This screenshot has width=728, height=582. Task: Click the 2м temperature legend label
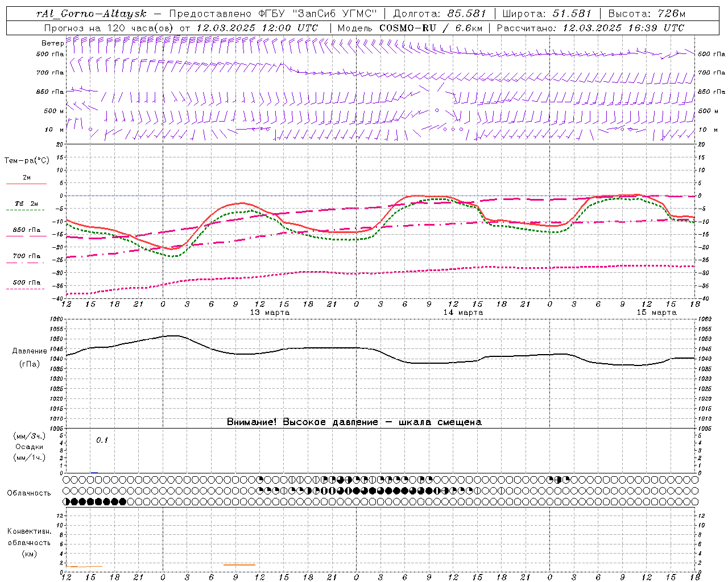27,178
